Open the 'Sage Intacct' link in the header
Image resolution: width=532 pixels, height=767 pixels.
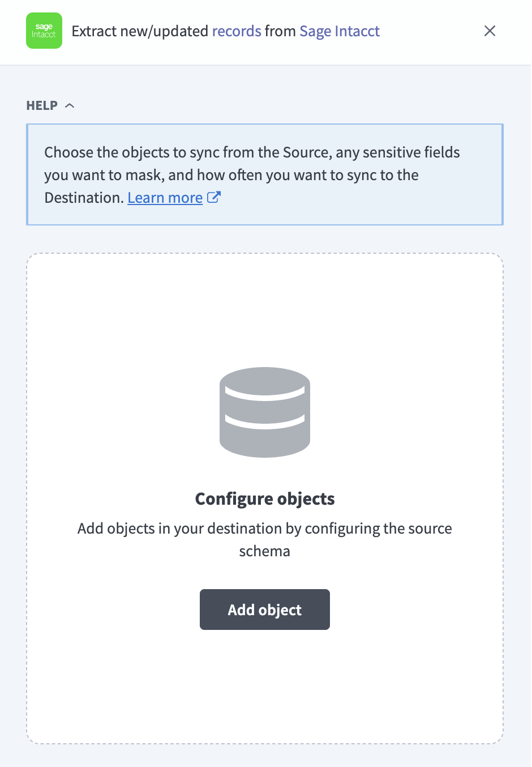tap(340, 31)
